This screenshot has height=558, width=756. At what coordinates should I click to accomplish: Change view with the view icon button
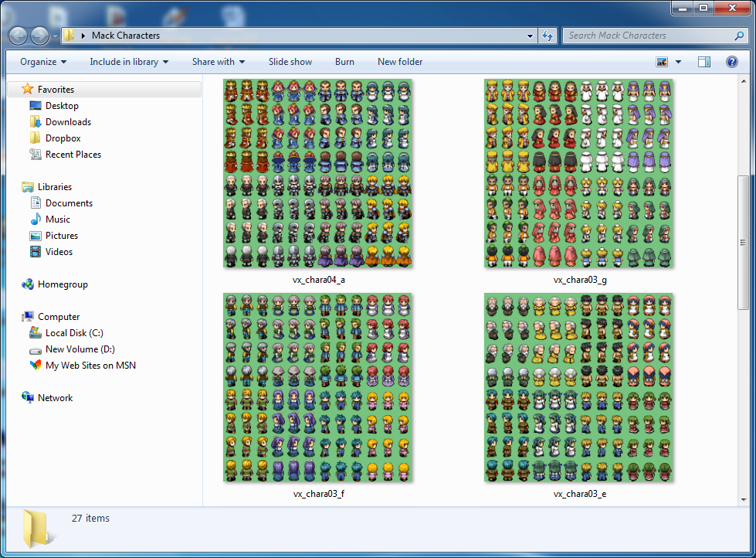662,62
